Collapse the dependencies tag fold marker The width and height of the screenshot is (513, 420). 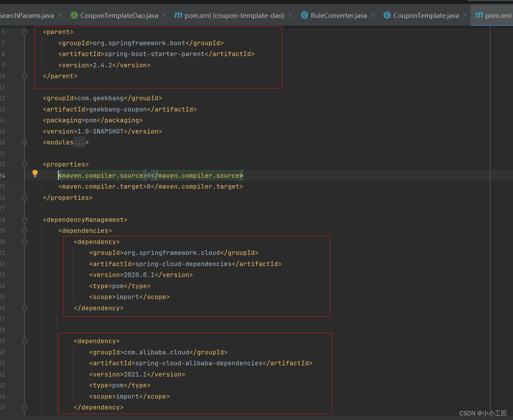[x=25, y=231]
